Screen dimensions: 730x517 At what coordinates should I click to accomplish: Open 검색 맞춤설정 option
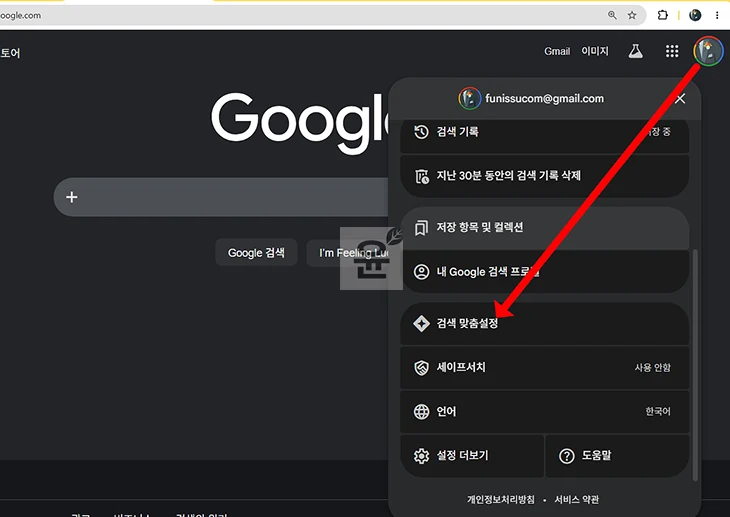click(544, 324)
